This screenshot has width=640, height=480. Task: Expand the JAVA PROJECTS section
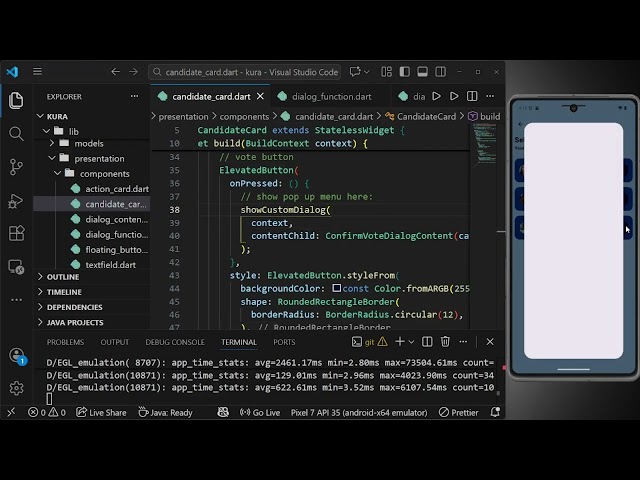point(92,322)
